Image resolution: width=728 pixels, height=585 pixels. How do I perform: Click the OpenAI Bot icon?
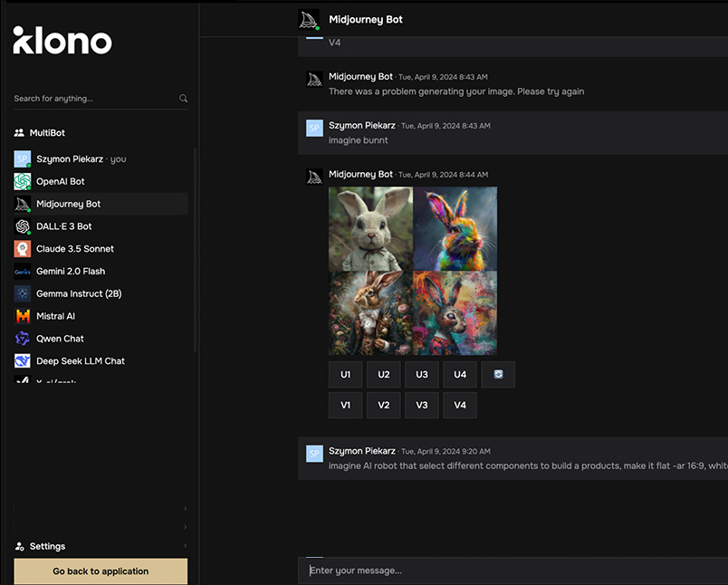coord(23,181)
